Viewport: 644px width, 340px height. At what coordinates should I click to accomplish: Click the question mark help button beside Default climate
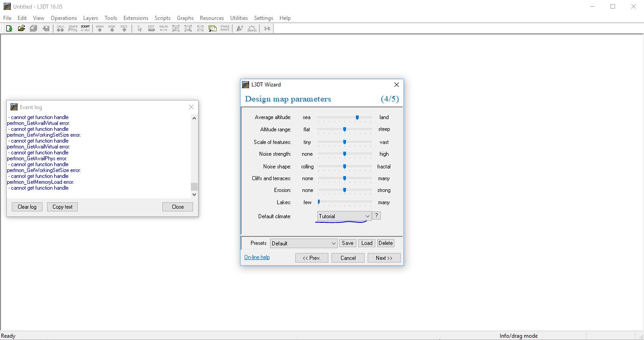tap(376, 215)
